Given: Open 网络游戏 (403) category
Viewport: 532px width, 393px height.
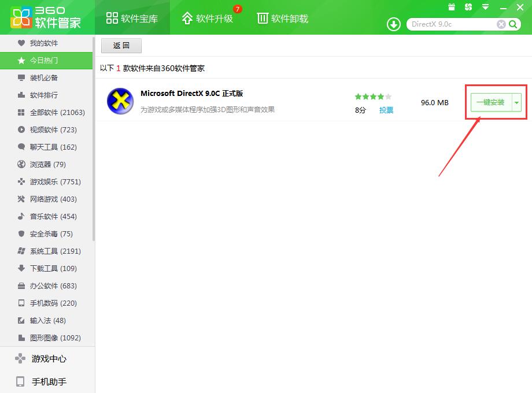Looking at the screenshot, I should pyautogui.click(x=46, y=199).
